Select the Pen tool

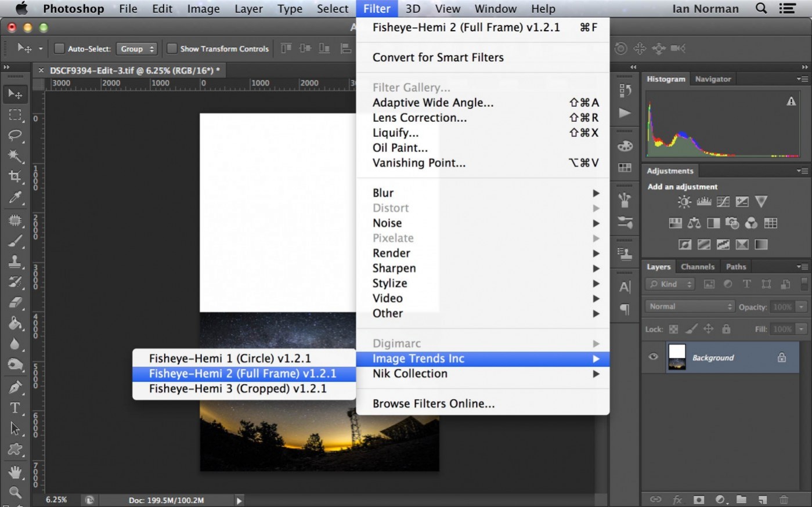[15, 387]
